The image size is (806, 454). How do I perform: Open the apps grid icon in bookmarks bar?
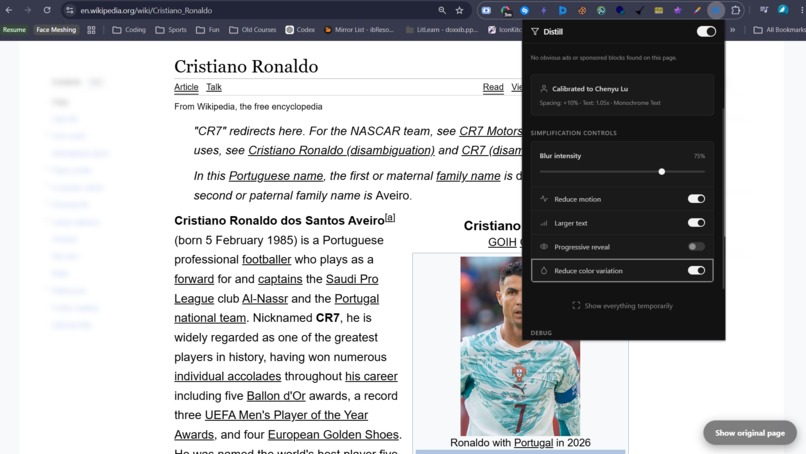(x=91, y=30)
